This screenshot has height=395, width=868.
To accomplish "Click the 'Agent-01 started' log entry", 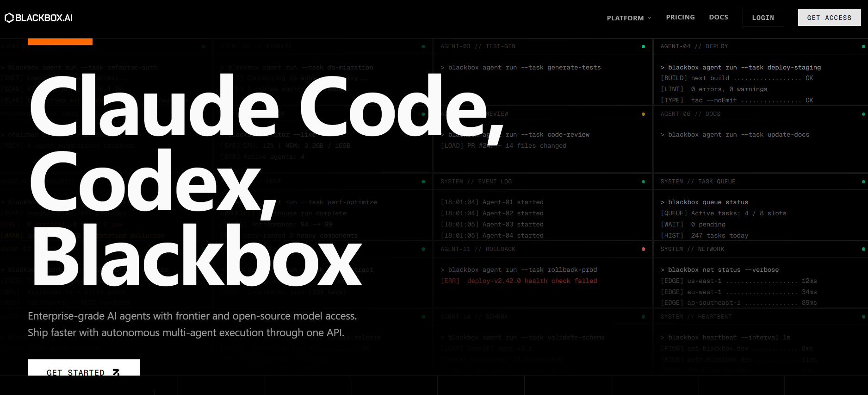I will (x=492, y=202).
